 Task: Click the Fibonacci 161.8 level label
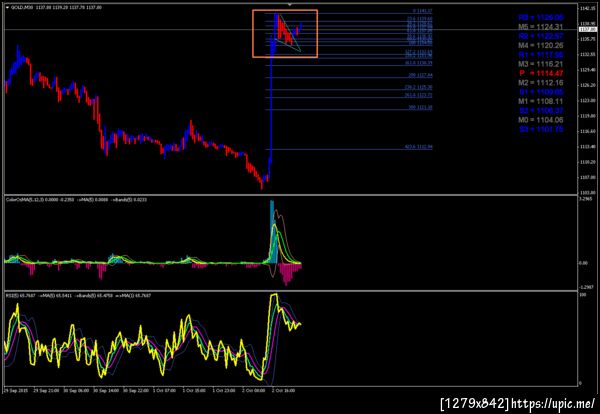419,63
